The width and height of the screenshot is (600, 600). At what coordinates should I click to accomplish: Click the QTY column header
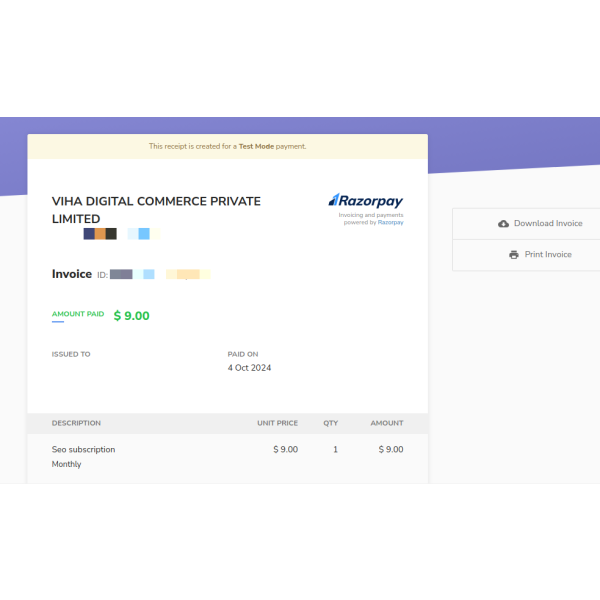(x=330, y=423)
